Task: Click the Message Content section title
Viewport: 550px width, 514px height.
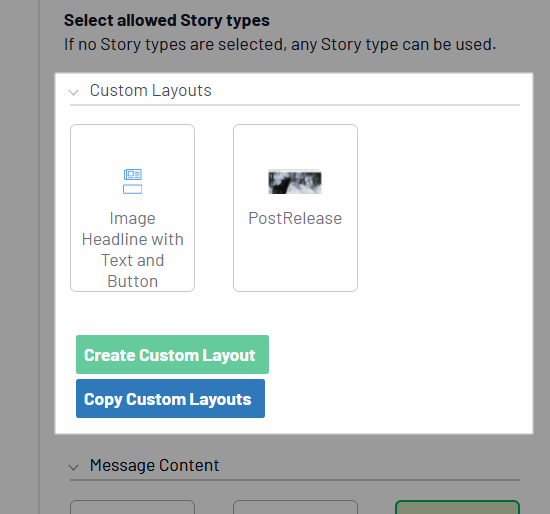Action: (154, 465)
